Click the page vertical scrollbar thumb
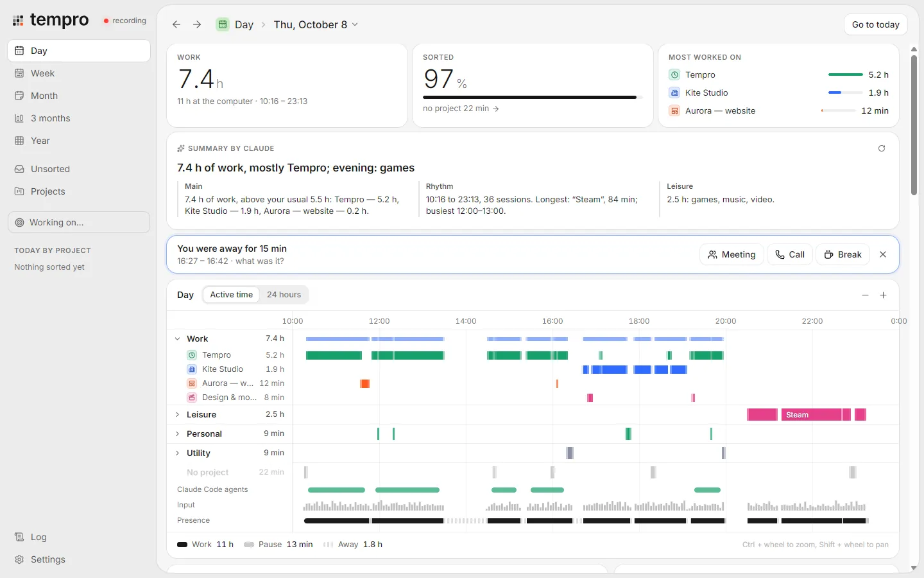This screenshot has width=924, height=578. (914, 125)
